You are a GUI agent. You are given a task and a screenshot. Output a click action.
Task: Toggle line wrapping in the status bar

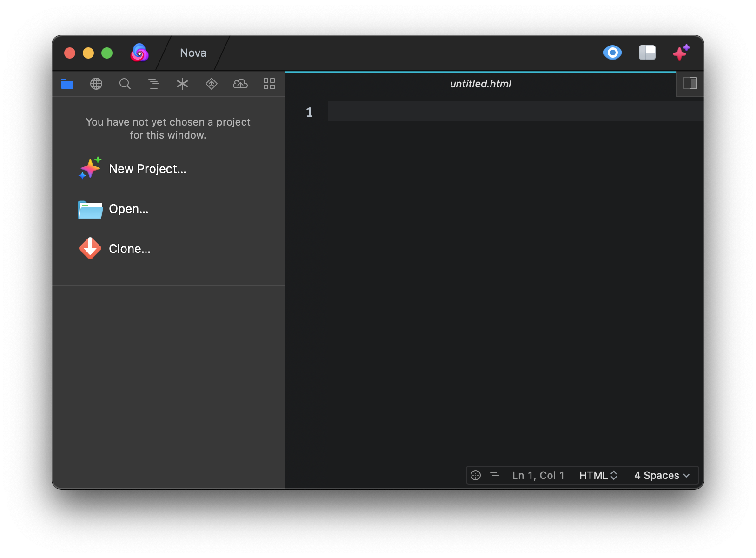[x=495, y=475]
